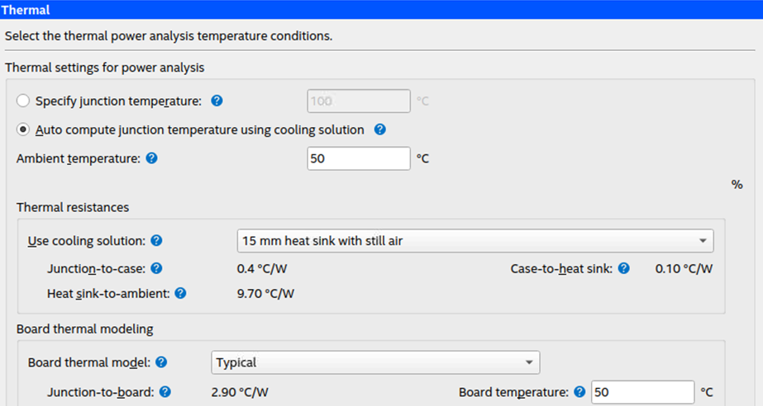Click the Ambient temperature input field

coord(359,159)
